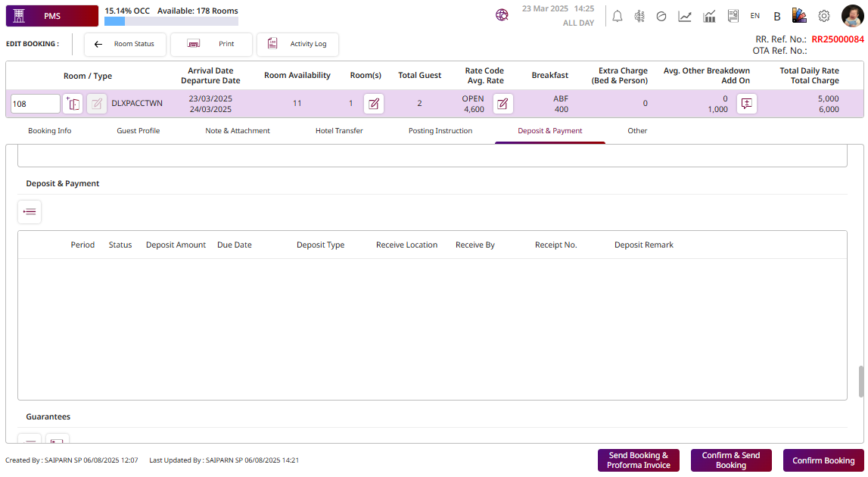This screenshot has height=477, width=868.
Task: Click the room number 108 input field
Action: coord(35,104)
